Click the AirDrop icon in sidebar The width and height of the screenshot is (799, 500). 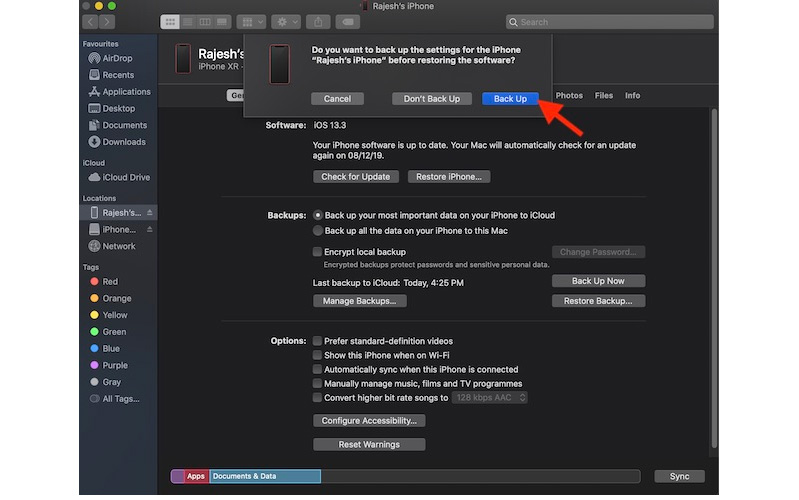point(93,59)
